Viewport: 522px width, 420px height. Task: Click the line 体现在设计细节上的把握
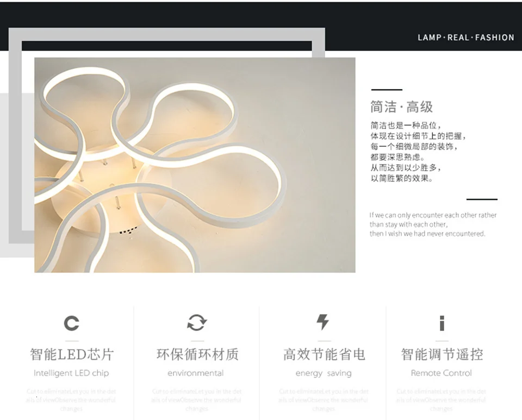point(418,136)
